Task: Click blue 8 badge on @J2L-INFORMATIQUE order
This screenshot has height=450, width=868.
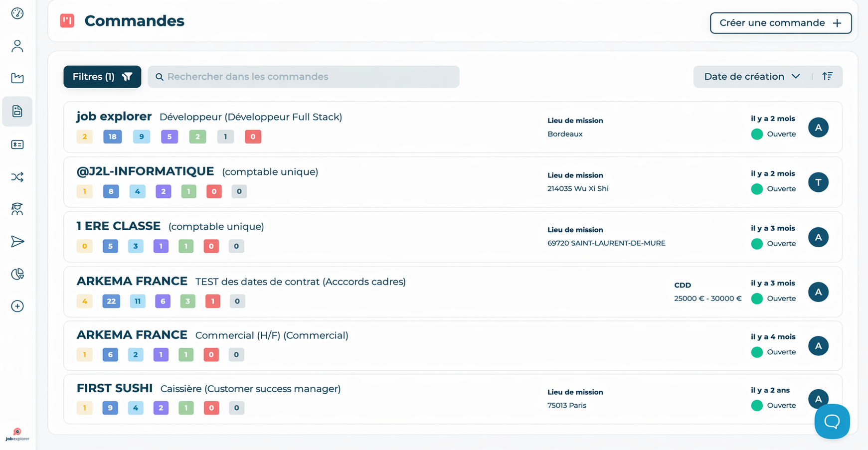Action: click(111, 191)
